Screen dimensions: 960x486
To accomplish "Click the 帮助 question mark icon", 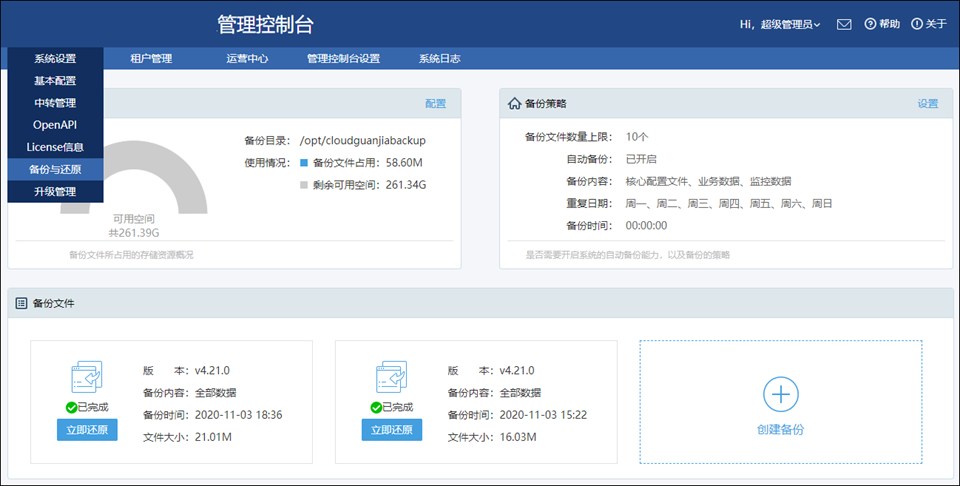I will 870,24.
